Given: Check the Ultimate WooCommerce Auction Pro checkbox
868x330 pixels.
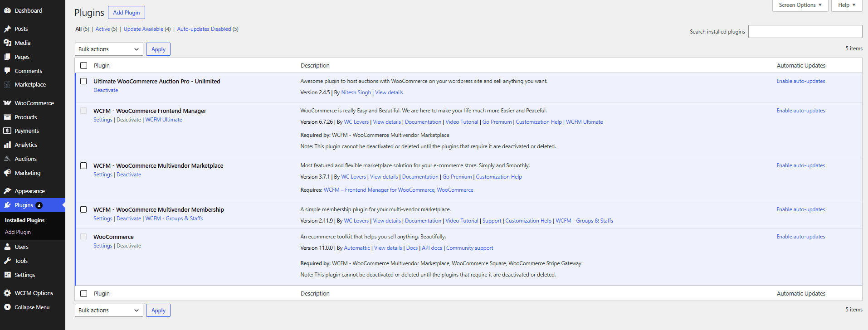Looking at the screenshot, I should (x=83, y=81).
